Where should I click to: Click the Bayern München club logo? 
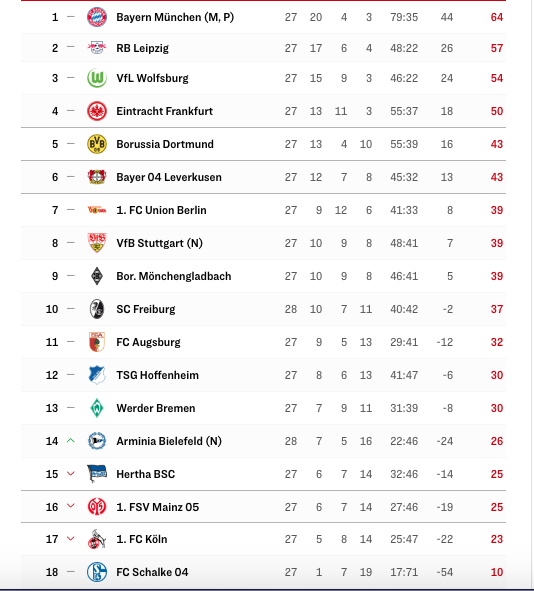point(97,17)
